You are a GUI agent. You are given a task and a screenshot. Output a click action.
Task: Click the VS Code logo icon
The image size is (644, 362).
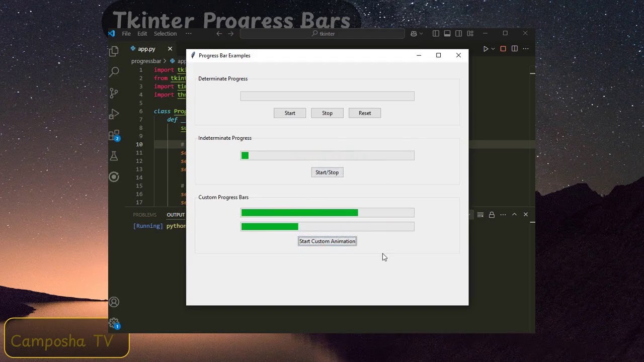tap(112, 34)
